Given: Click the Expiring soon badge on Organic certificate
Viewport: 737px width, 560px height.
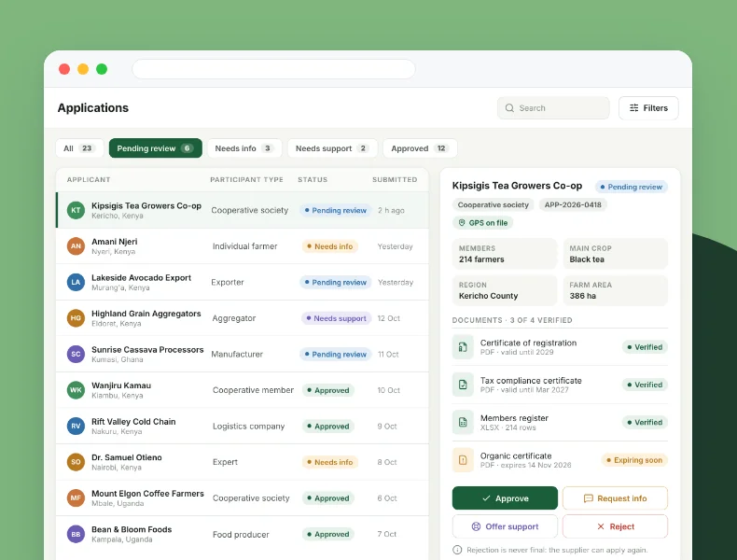Looking at the screenshot, I should [634, 460].
